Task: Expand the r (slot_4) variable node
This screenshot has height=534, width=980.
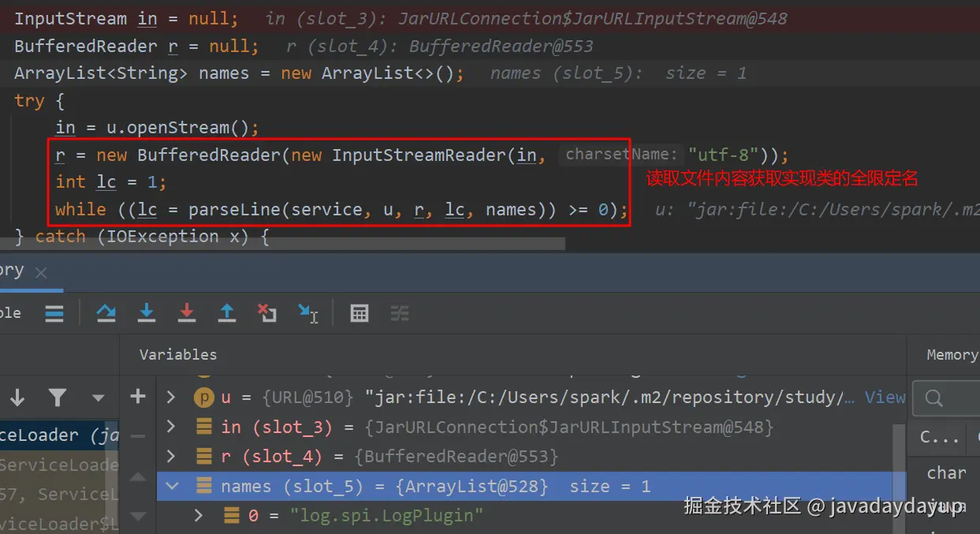Action: pos(171,456)
